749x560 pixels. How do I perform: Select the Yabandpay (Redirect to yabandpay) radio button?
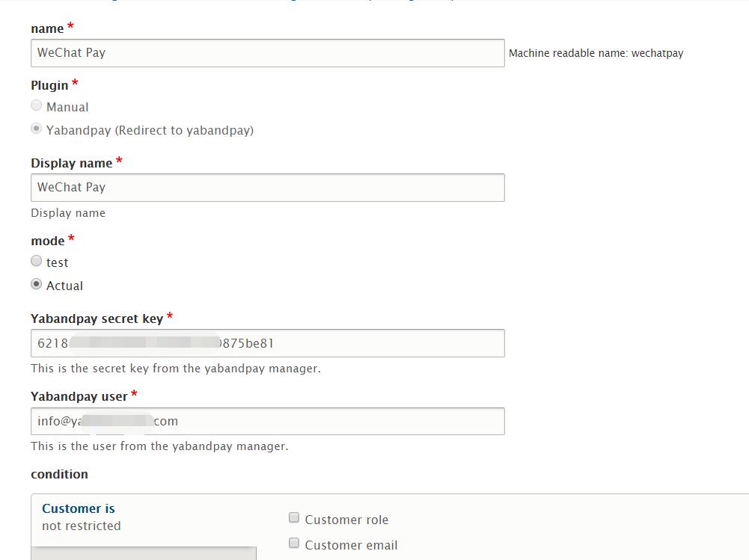click(x=37, y=129)
